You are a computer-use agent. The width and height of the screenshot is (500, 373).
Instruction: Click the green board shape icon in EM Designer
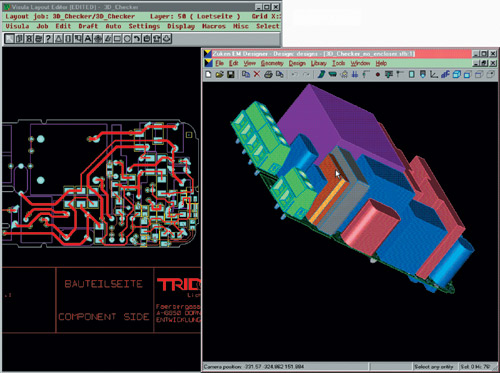[x=321, y=74]
